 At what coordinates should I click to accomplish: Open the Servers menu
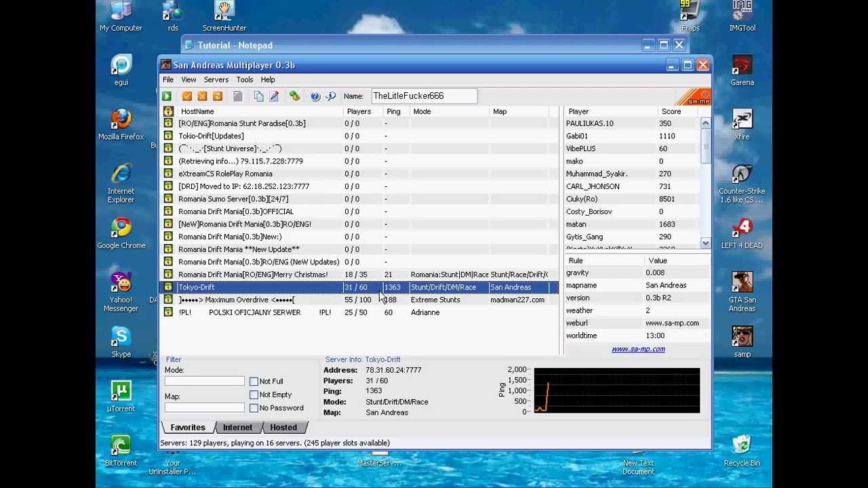click(216, 79)
